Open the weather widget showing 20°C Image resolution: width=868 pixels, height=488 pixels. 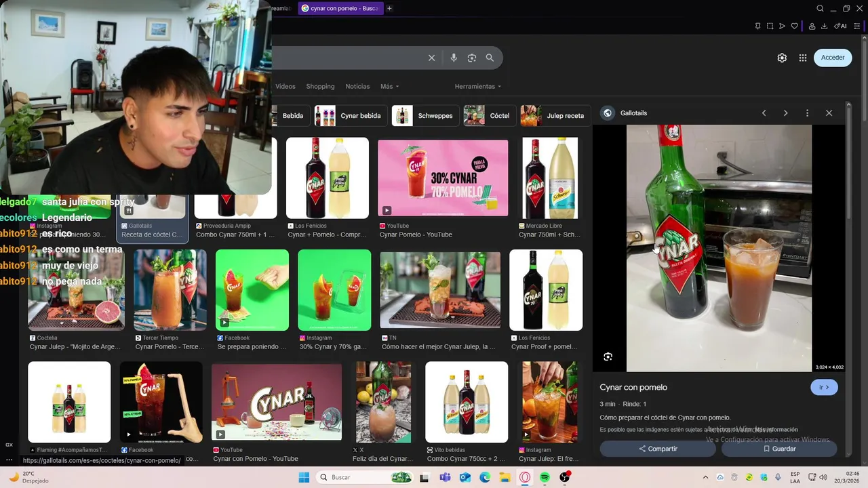(x=29, y=477)
